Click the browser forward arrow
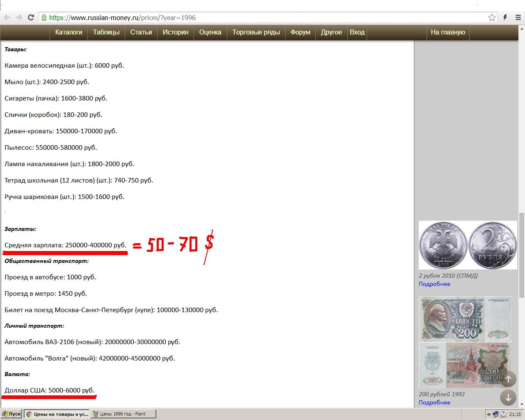The width and height of the screenshot is (525, 420). (19, 17)
